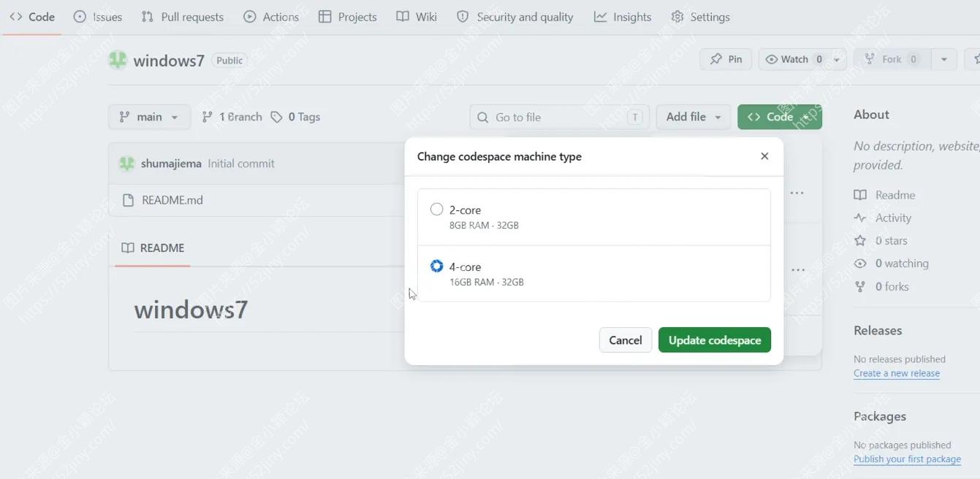Open the shumajiema user profile link

[x=171, y=164]
